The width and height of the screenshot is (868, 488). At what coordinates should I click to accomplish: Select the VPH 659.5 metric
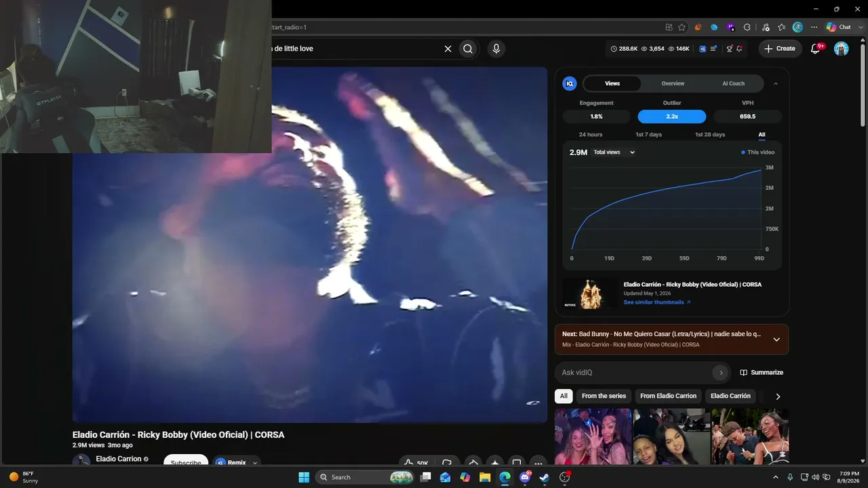tap(747, 117)
